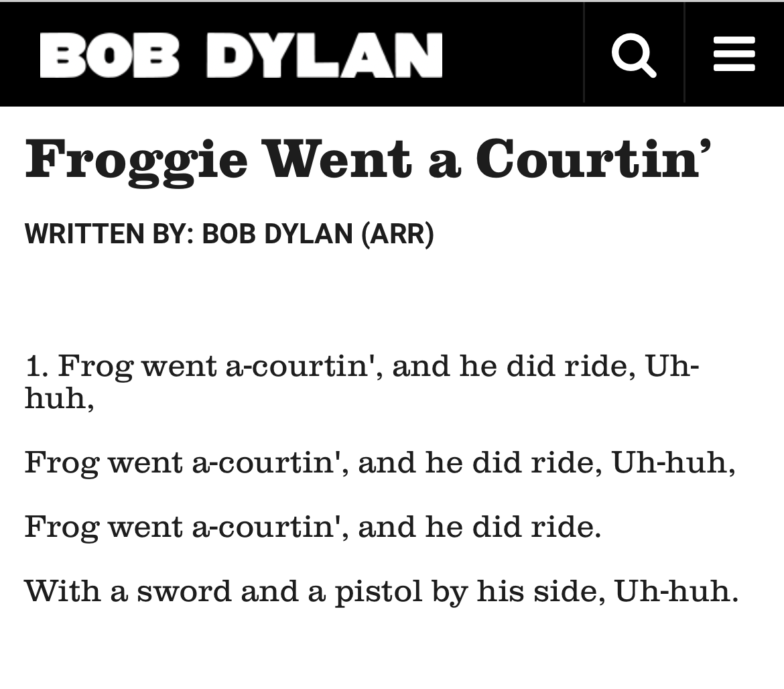The width and height of the screenshot is (784, 689).
Task: Click the word Went in the song title
Action: click(x=339, y=158)
